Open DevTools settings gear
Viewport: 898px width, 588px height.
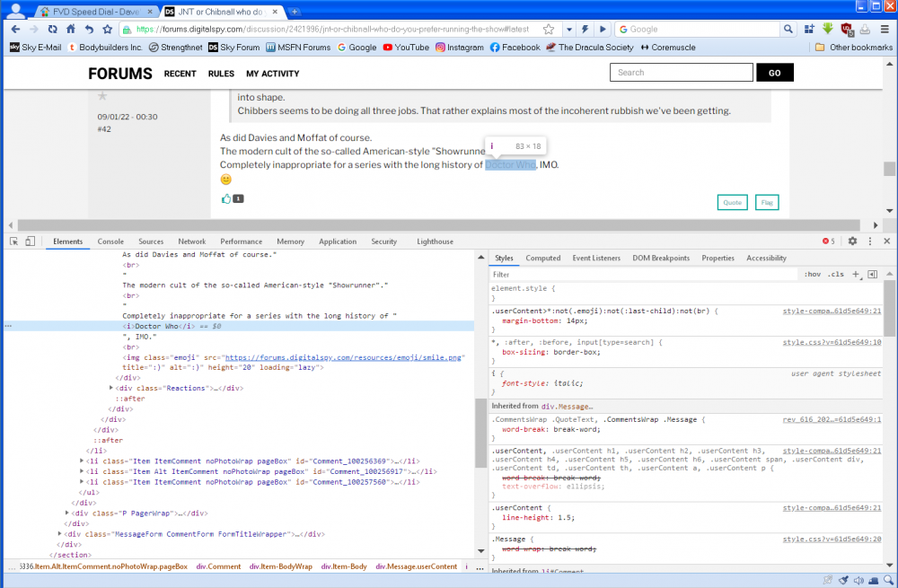click(852, 241)
